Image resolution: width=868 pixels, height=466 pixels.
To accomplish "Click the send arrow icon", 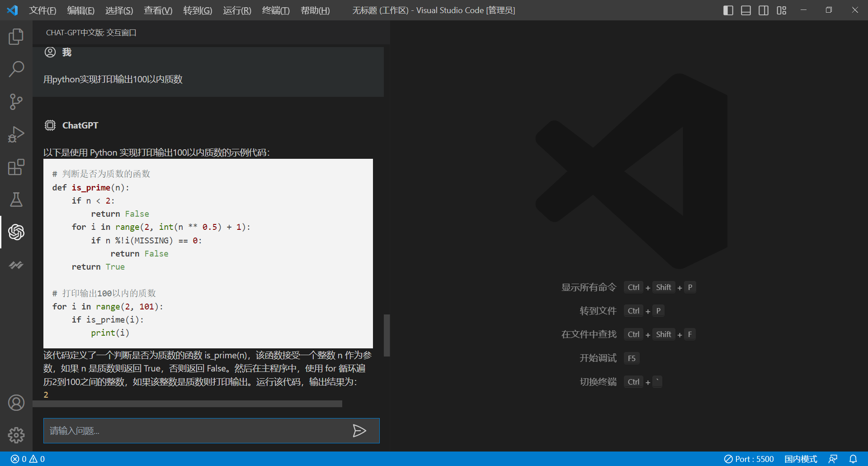I will pos(359,431).
